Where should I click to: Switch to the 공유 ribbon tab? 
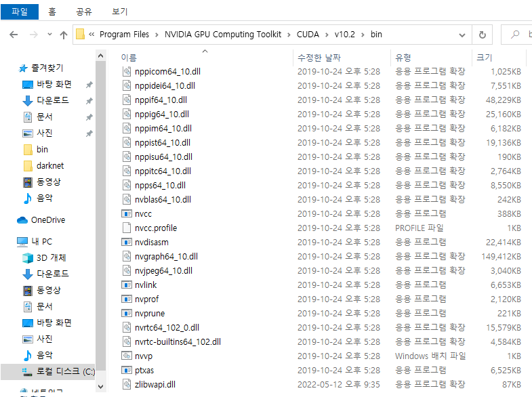(84, 12)
